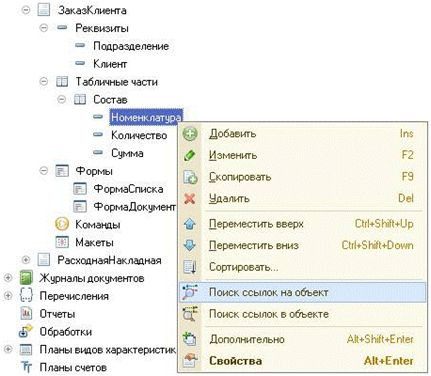Collapse the Формы branch
Image resolution: width=431 pixels, height=376 pixels.
coord(44,171)
